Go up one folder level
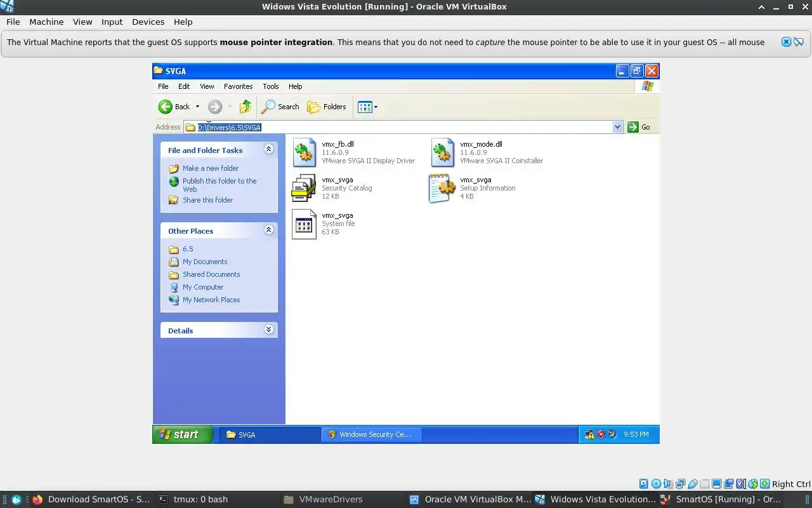The width and height of the screenshot is (812, 508). coord(246,107)
